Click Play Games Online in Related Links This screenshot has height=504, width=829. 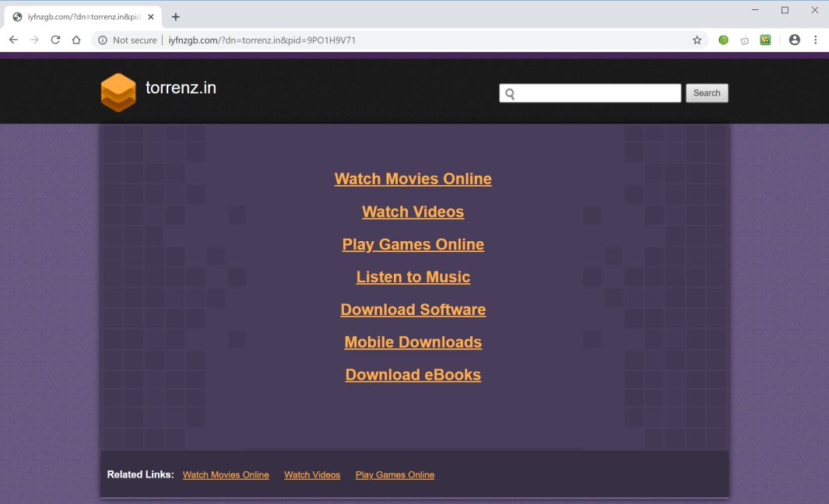click(395, 475)
